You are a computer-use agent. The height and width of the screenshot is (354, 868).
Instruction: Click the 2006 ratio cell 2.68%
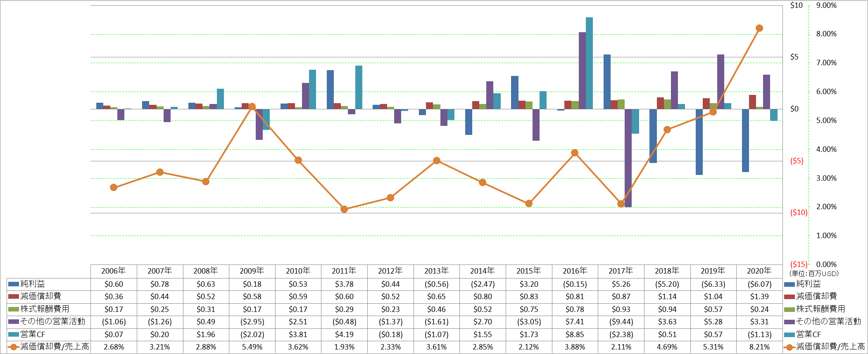pos(114,347)
